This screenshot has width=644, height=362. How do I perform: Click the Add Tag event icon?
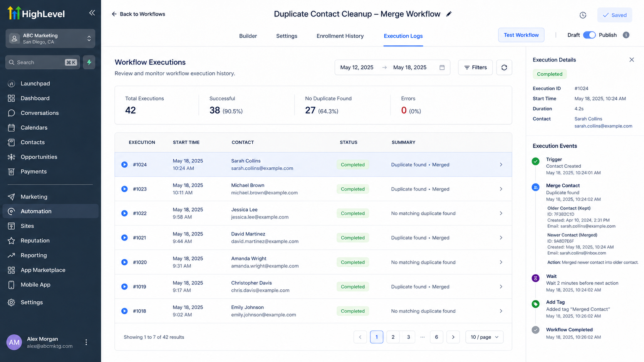tap(535, 304)
